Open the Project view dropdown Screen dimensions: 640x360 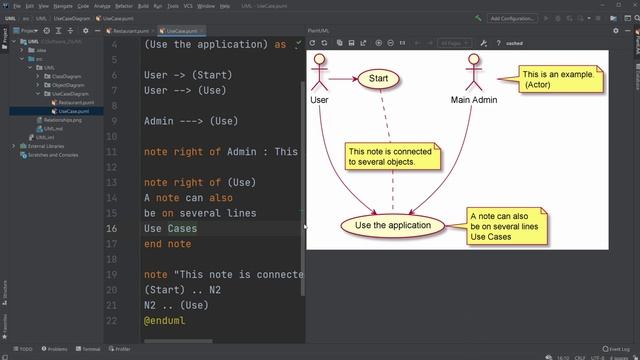(x=26, y=31)
